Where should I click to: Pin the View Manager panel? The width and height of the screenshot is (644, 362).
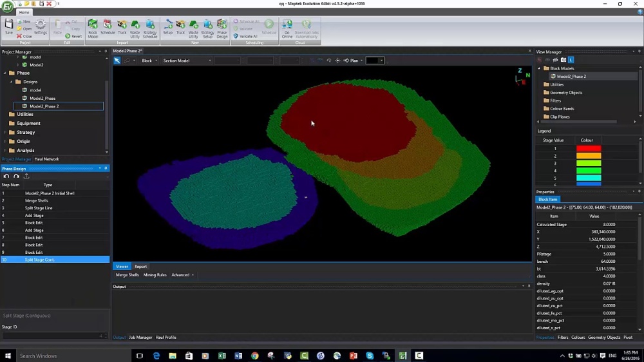click(639, 52)
